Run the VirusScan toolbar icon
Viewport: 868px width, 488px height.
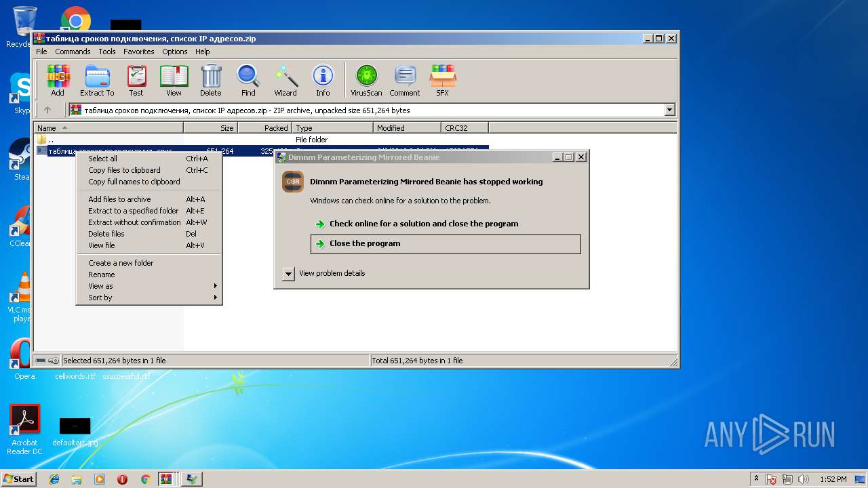pyautogui.click(x=366, y=81)
